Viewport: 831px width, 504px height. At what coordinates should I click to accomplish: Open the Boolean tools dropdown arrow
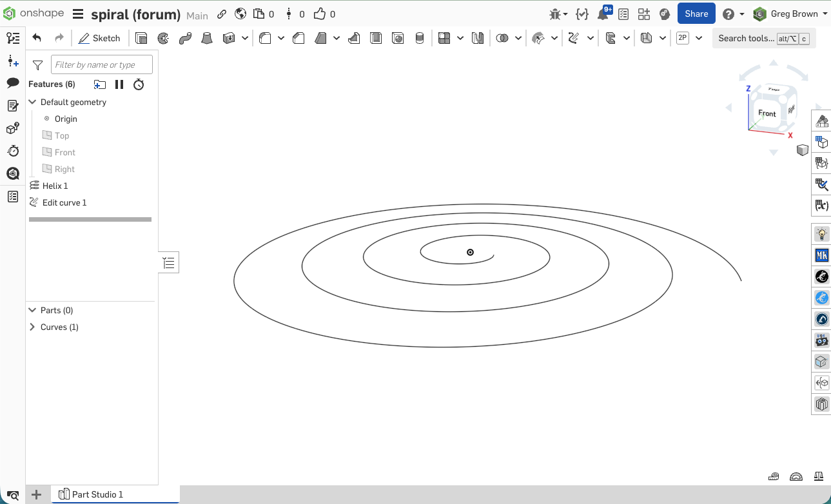point(518,39)
